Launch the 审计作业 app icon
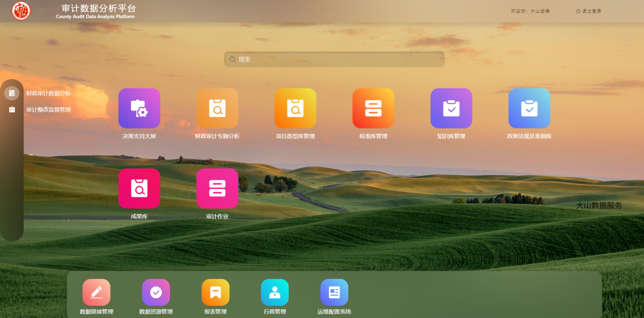This screenshot has width=644, height=318. pyautogui.click(x=217, y=188)
